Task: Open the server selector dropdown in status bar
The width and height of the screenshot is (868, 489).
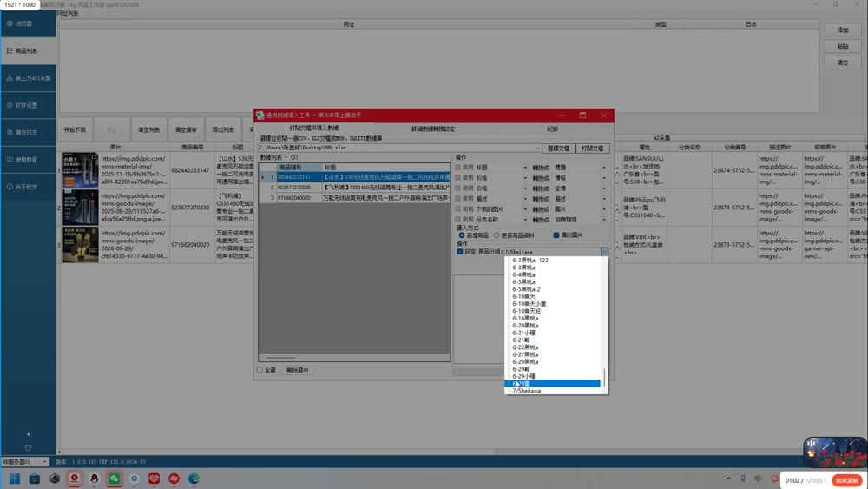Action: click(x=44, y=462)
